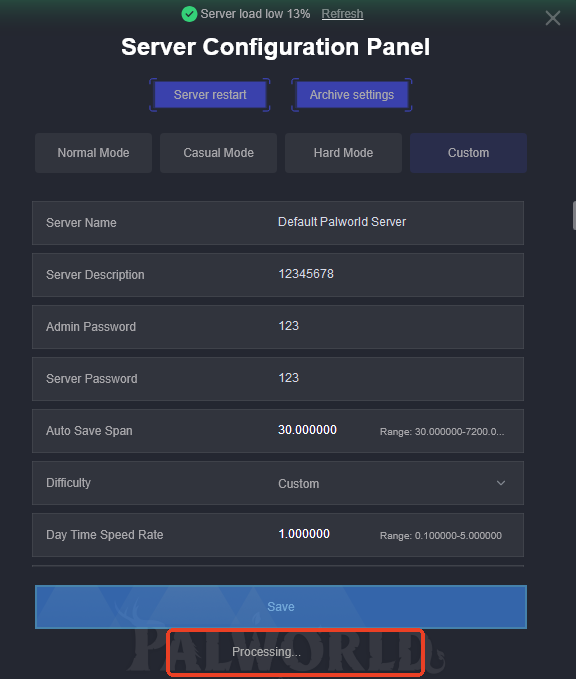Click the 'Difficulty' label
Image resolution: width=576 pixels, height=679 pixels.
68,483
